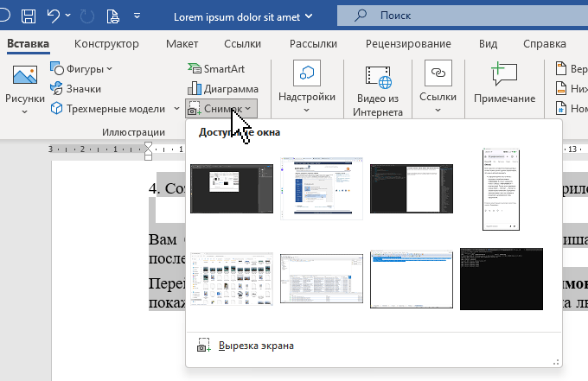Viewport: 588px width, 381px height.
Task: Insert a chart with Диаграмма
Action: (223, 89)
